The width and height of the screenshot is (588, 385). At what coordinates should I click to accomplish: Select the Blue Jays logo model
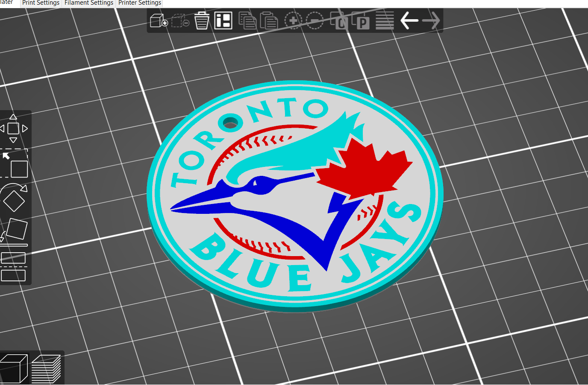pyautogui.click(x=295, y=196)
